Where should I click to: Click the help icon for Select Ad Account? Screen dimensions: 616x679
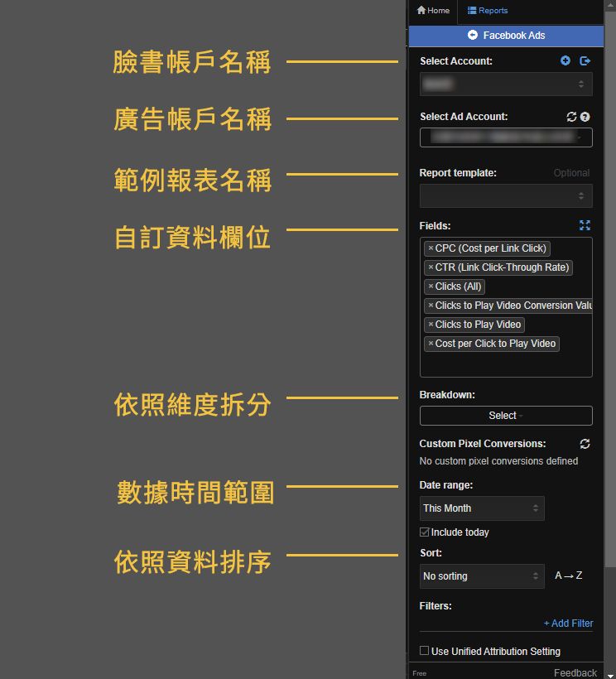[x=585, y=117]
